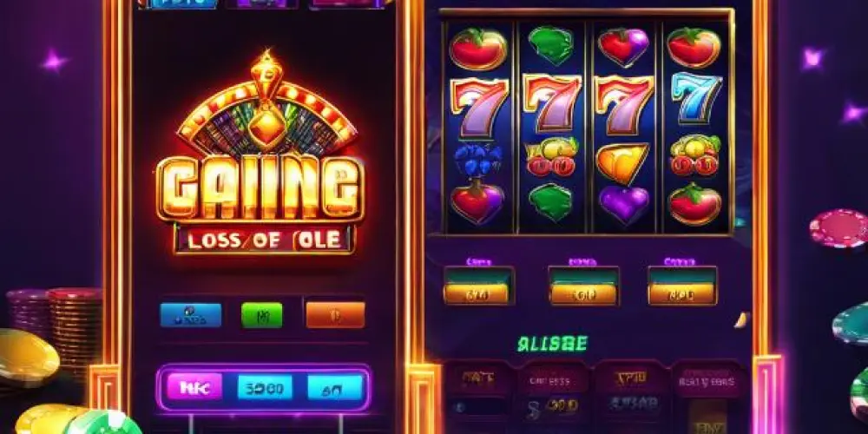Toggle the magenta Hic button
This screenshot has width=868, height=434.
coord(194,386)
